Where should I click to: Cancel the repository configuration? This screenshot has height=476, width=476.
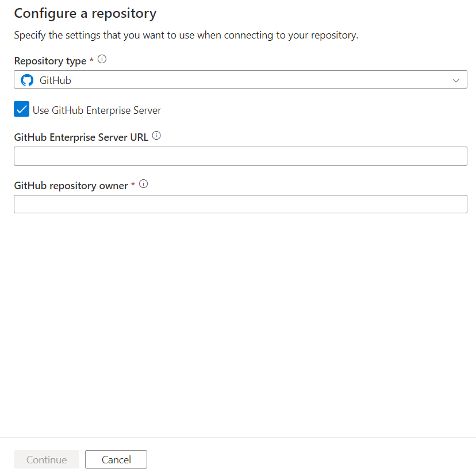(x=116, y=459)
